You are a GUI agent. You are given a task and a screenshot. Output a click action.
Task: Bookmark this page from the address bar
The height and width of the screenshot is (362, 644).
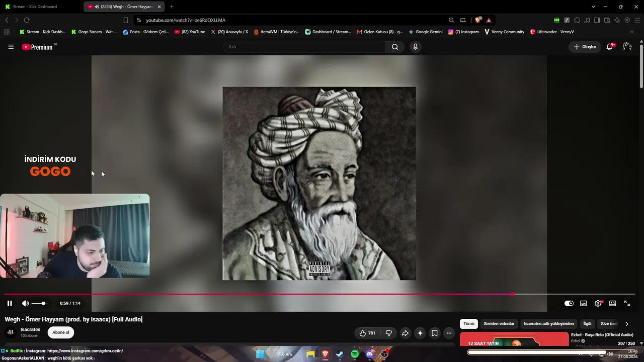coord(126,20)
